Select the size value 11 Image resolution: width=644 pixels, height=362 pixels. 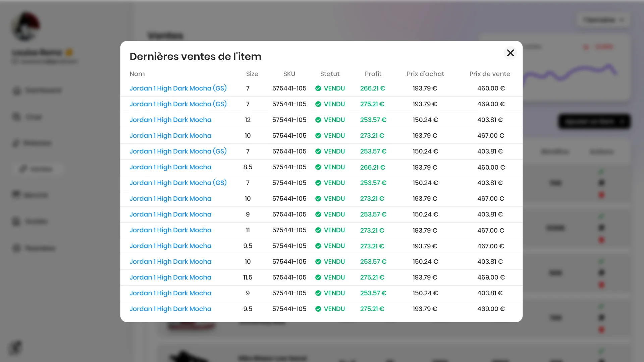[x=248, y=230]
